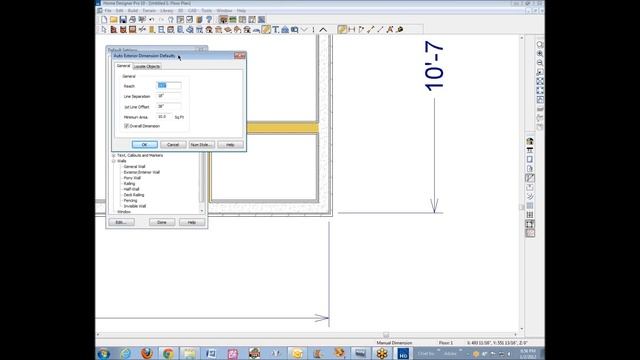Toggle the Overall Dimension checkbox
640x360 pixels.
coord(126,126)
